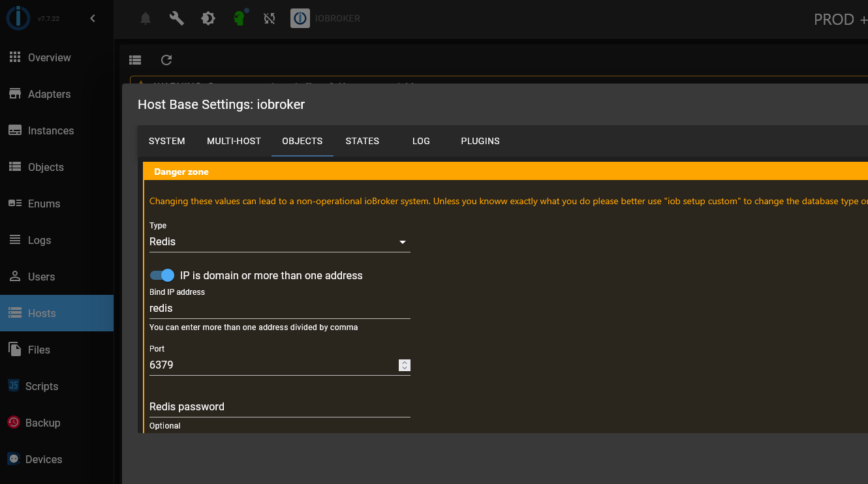The width and height of the screenshot is (868, 484).
Task: Switch to the MULTI-HOST tab
Action: coord(234,141)
